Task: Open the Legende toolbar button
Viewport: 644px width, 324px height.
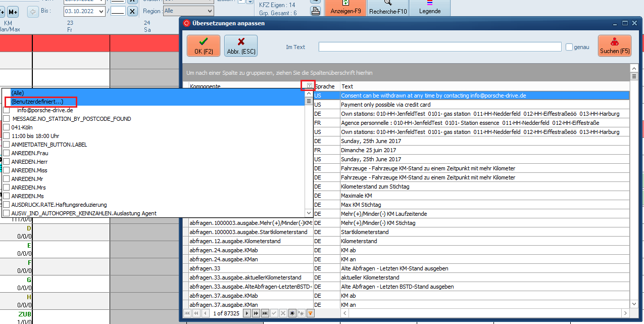Action: [x=429, y=8]
